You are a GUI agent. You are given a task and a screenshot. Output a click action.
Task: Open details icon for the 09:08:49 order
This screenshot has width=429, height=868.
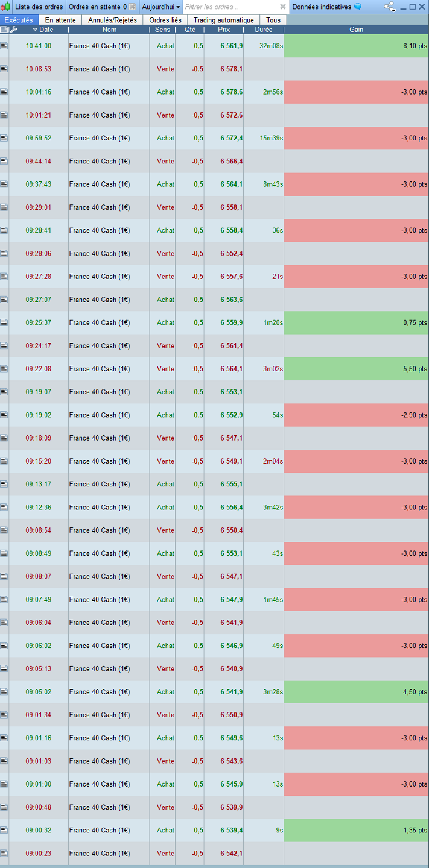pyautogui.click(x=4, y=553)
